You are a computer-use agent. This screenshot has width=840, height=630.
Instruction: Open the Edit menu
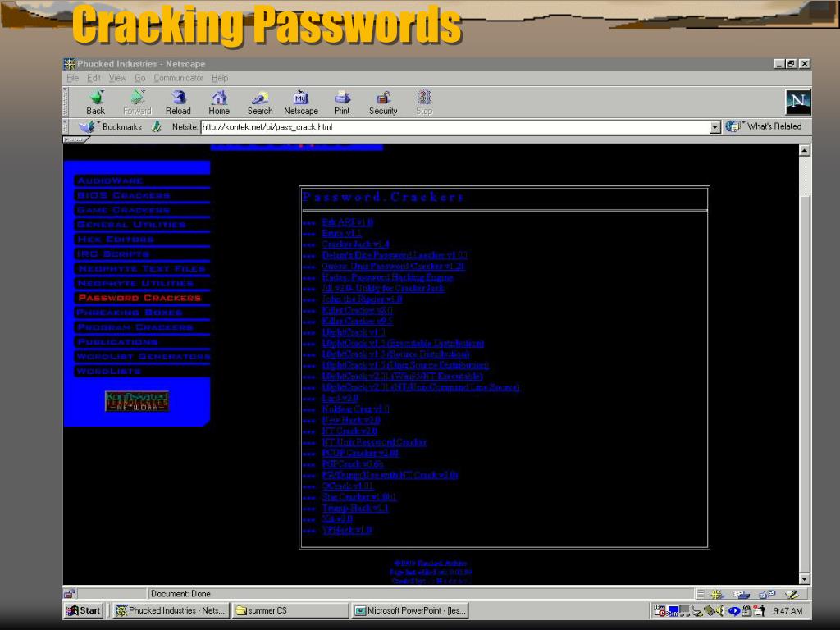click(x=94, y=78)
